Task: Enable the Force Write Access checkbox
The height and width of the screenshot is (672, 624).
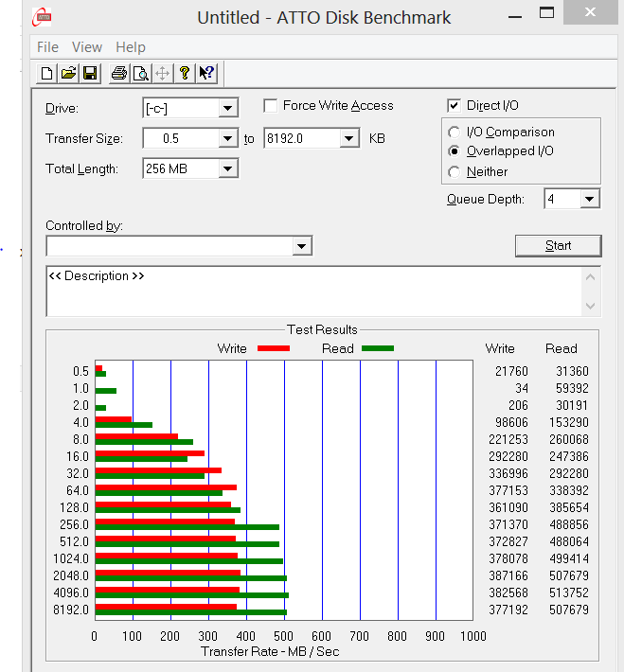Action: coord(271,106)
